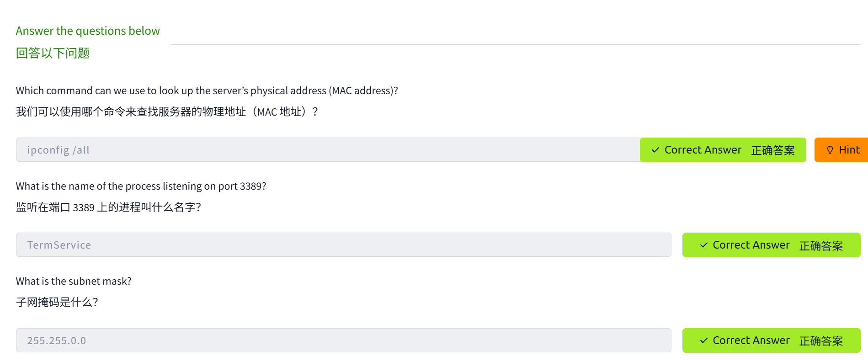Screen dimensions: 868x361
Task: Click the Chinese text 子网掩码是什么
Action: [x=57, y=303]
